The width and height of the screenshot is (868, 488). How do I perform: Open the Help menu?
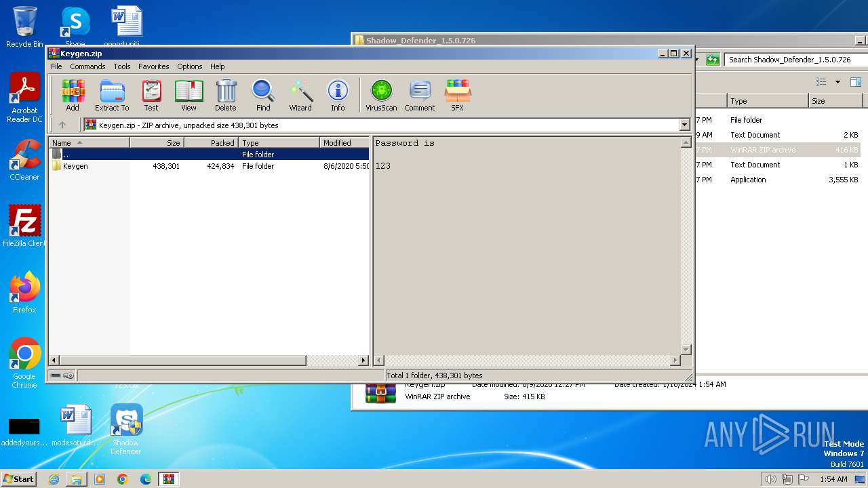217,66
